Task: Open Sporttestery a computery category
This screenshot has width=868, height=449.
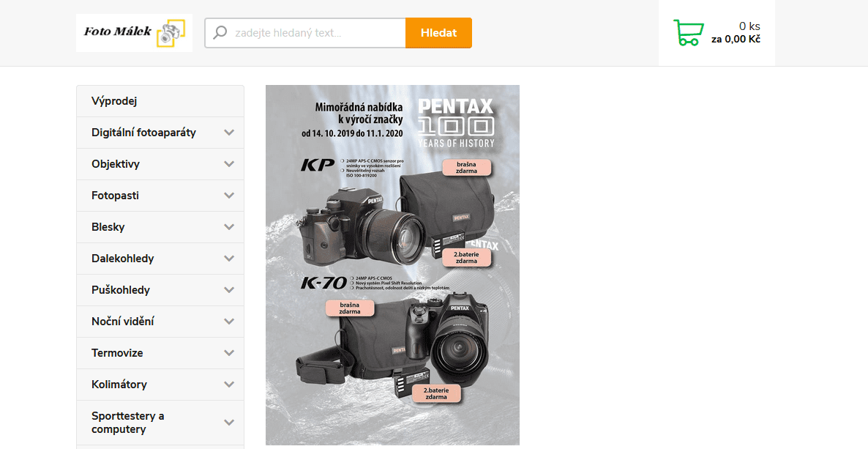Action: coord(128,423)
